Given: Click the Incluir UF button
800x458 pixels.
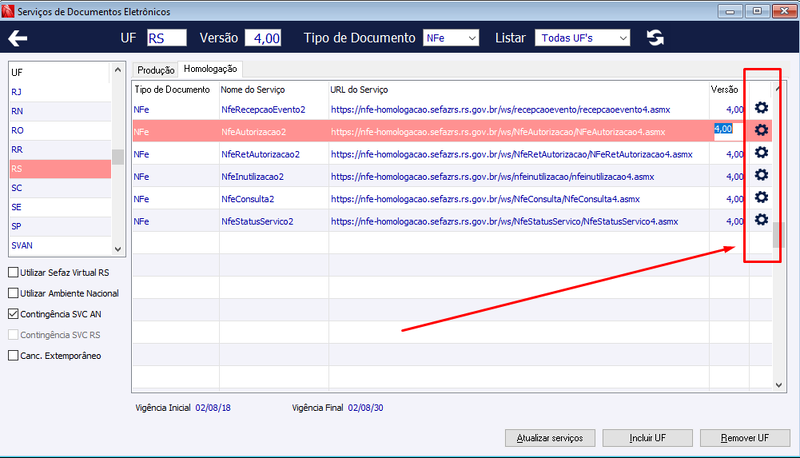Looking at the screenshot, I should point(647,438).
